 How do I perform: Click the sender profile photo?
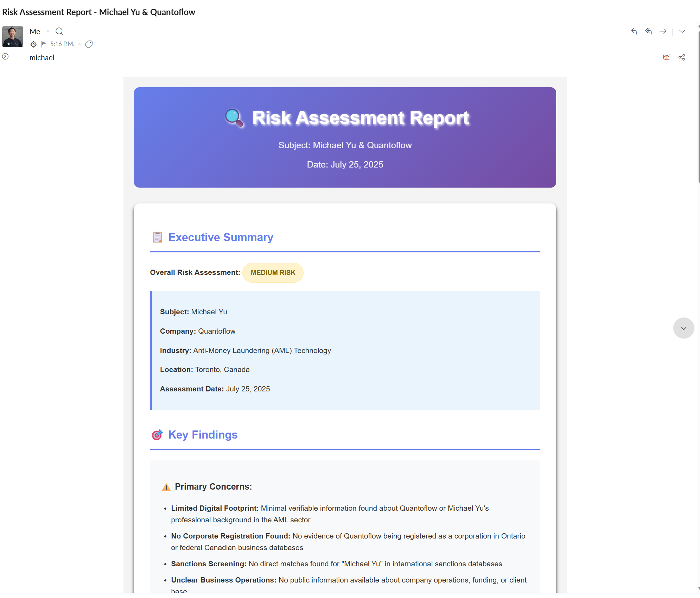[x=13, y=36]
